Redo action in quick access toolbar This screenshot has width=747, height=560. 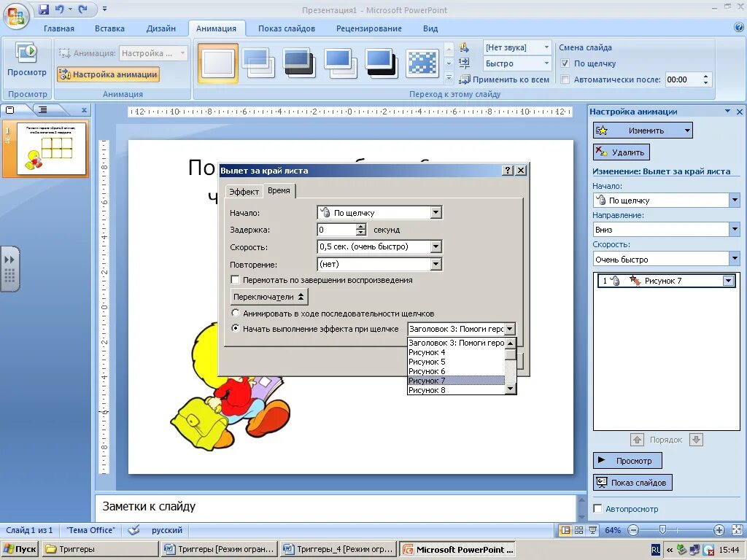(x=83, y=9)
